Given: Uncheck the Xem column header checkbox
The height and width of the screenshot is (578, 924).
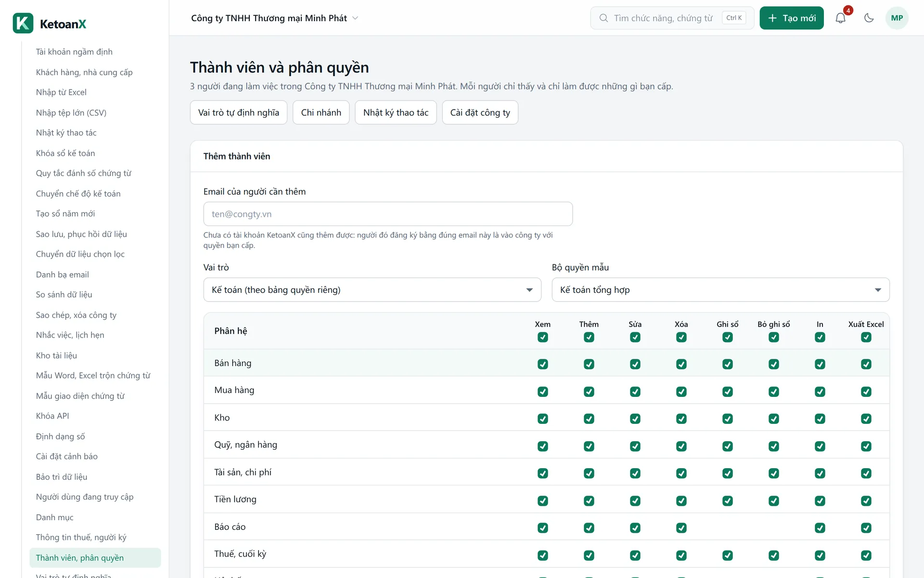Looking at the screenshot, I should (542, 338).
